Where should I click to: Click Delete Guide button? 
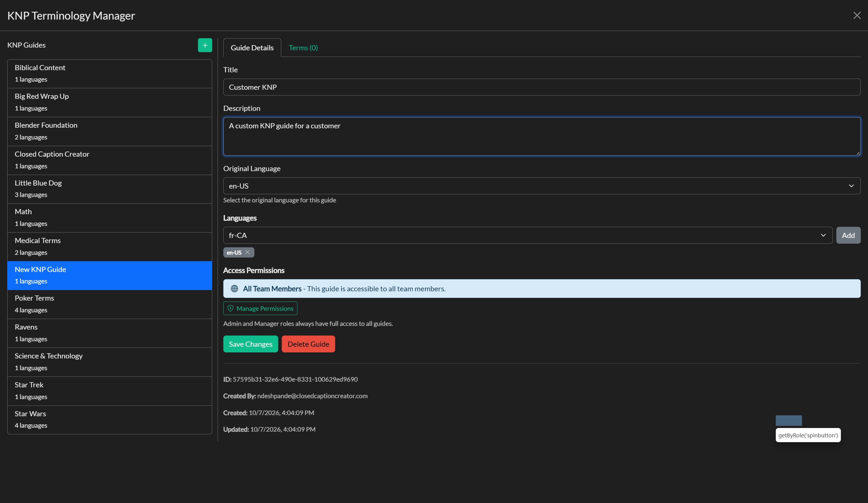[x=308, y=344]
